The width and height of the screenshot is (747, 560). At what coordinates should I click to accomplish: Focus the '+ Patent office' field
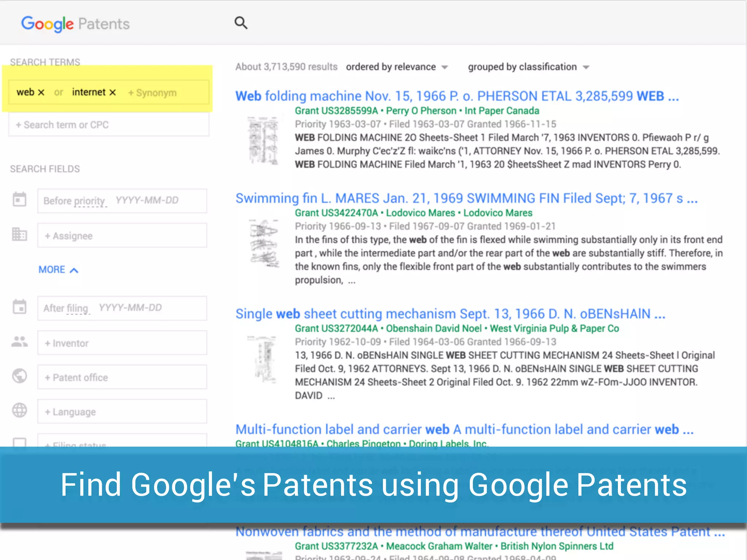[122, 377]
